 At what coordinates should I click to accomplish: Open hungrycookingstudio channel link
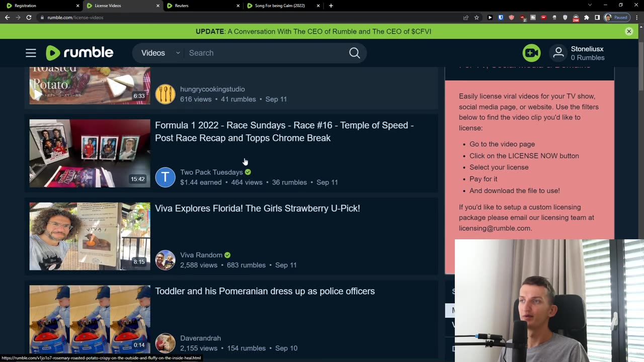coord(212,89)
